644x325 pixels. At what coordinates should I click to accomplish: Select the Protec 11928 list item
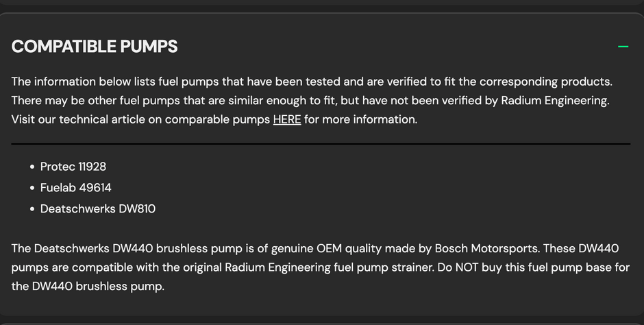[x=73, y=167]
